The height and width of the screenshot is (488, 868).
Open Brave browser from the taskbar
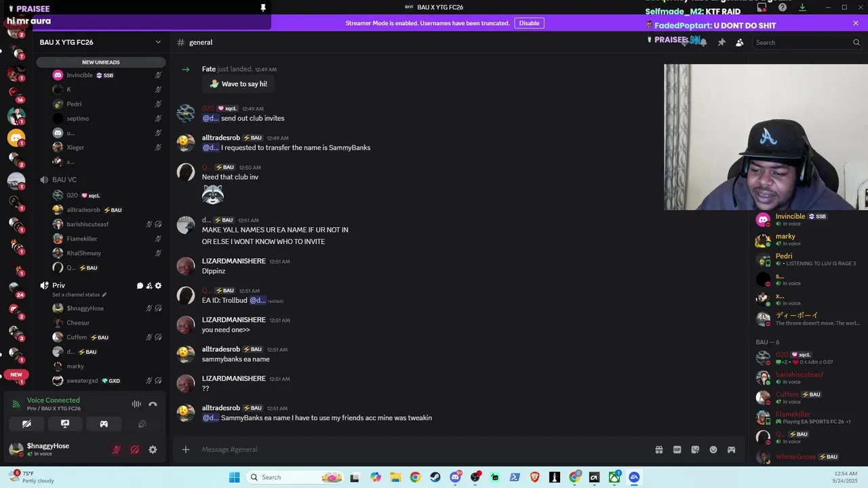(535, 477)
